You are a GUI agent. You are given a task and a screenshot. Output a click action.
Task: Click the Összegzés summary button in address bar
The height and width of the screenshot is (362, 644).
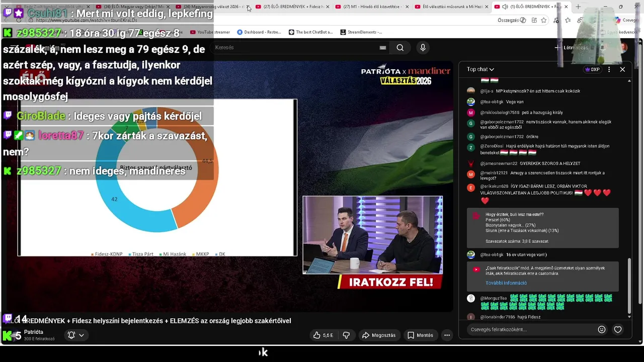pyautogui.click(x=512, y=20)
